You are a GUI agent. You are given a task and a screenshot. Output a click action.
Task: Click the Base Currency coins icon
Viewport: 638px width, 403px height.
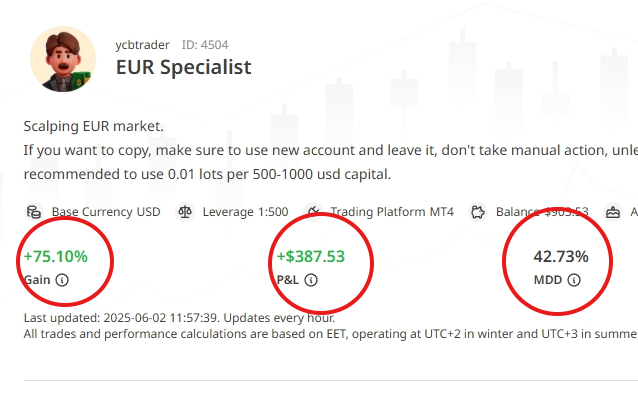point(34,212)
